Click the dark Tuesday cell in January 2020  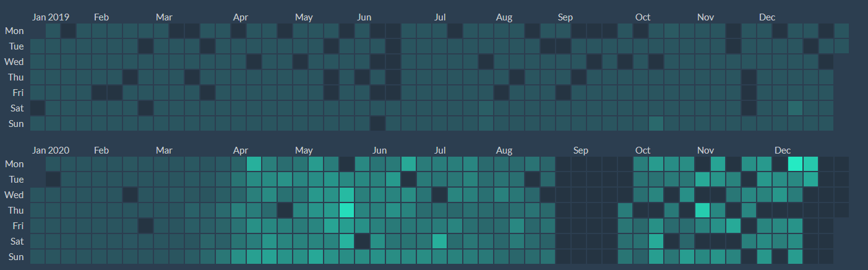pos(53,179)
